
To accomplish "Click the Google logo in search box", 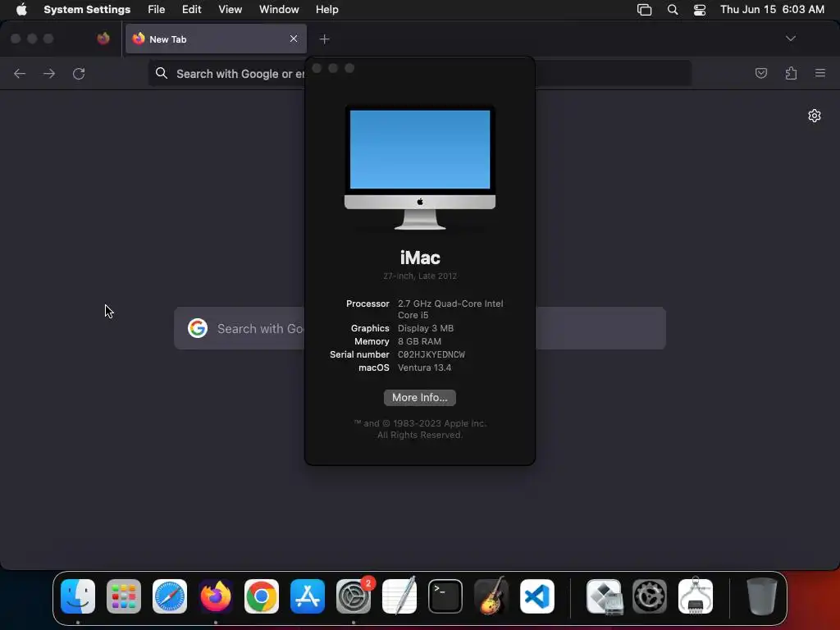I will pyautogui.click(x=198, y=328).
